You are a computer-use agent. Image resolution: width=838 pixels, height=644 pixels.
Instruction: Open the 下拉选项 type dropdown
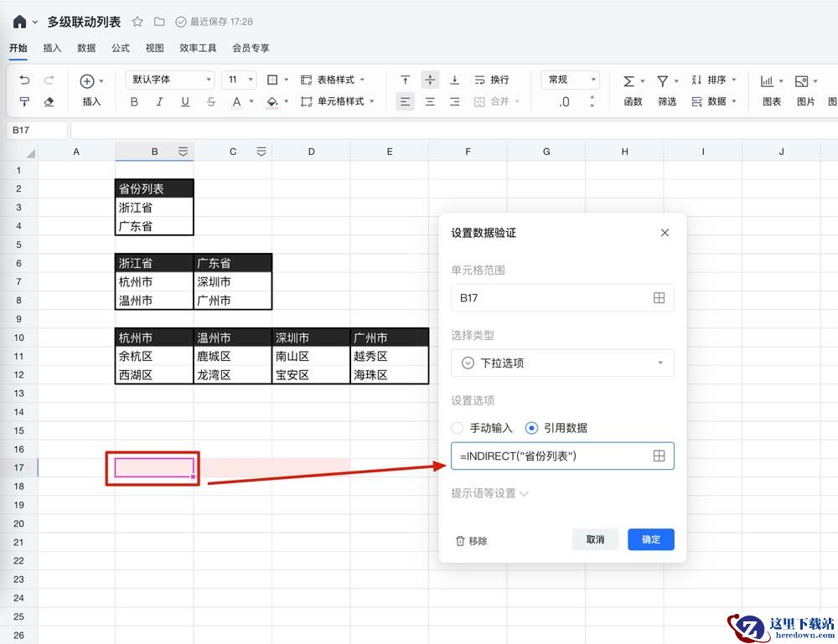(x=562, y=363)
